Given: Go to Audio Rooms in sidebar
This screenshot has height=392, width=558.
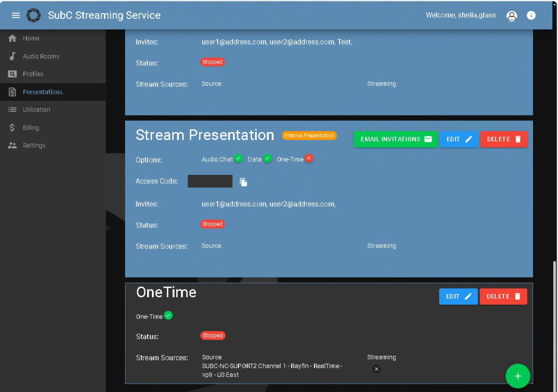Looking at the screenshot, I should pos(41,56).
